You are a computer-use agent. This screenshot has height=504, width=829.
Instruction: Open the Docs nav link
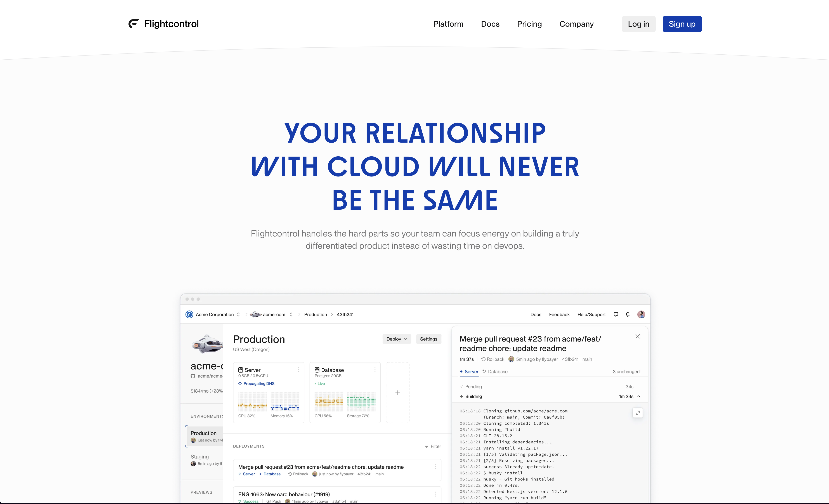point(490,24)
